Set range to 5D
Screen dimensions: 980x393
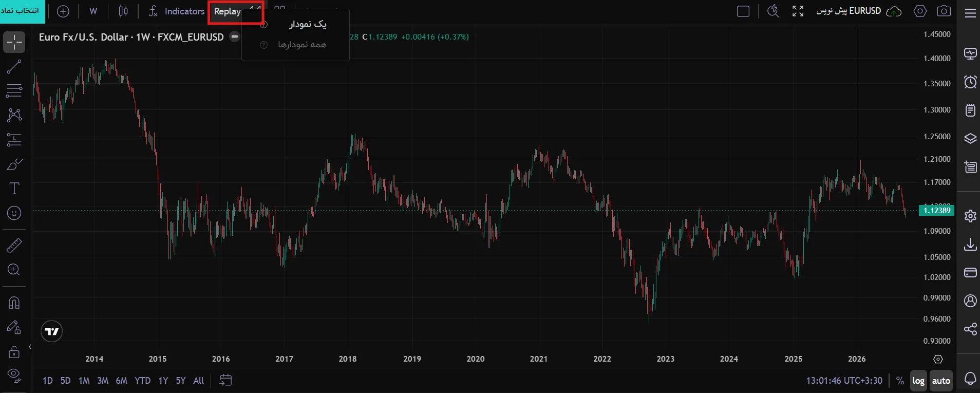coord(65,381)
